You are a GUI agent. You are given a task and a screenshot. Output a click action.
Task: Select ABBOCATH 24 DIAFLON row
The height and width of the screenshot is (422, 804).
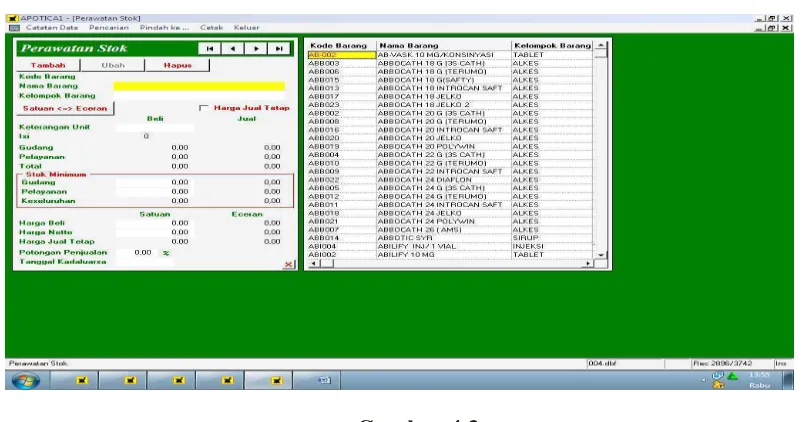(450, 180)
